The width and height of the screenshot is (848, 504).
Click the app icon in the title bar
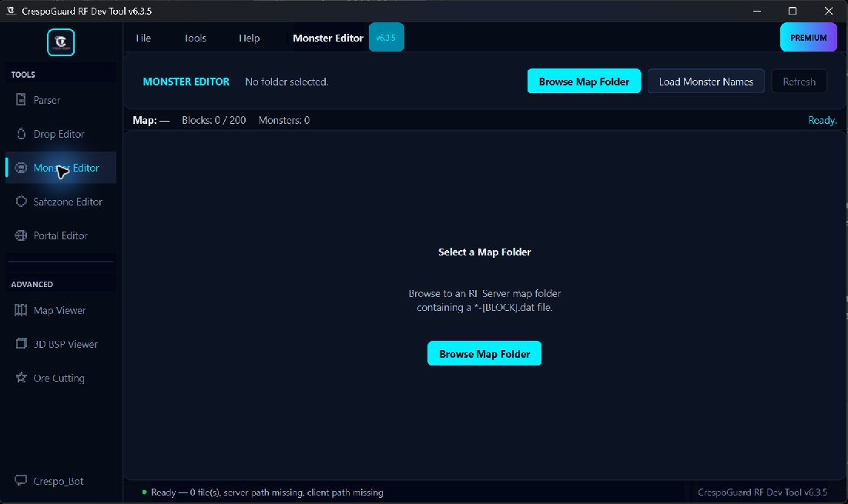click(x=10, y=10)
